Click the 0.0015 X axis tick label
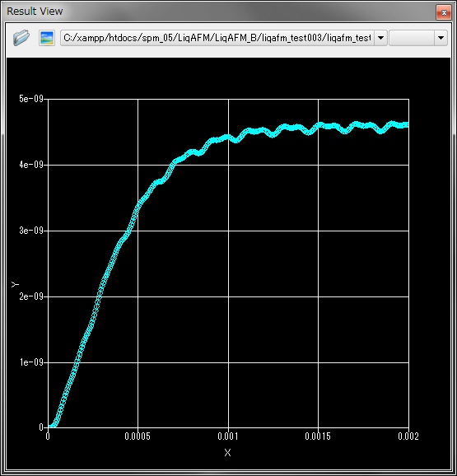Screen dimensions: 457x476 [x=318, y=436]
